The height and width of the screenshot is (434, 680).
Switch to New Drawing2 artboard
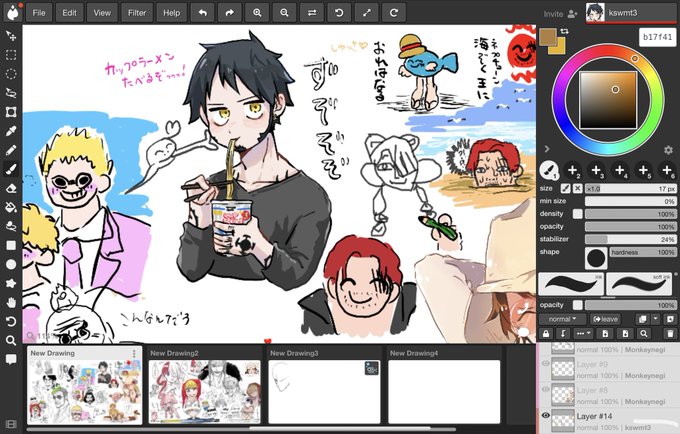(205, 386)
